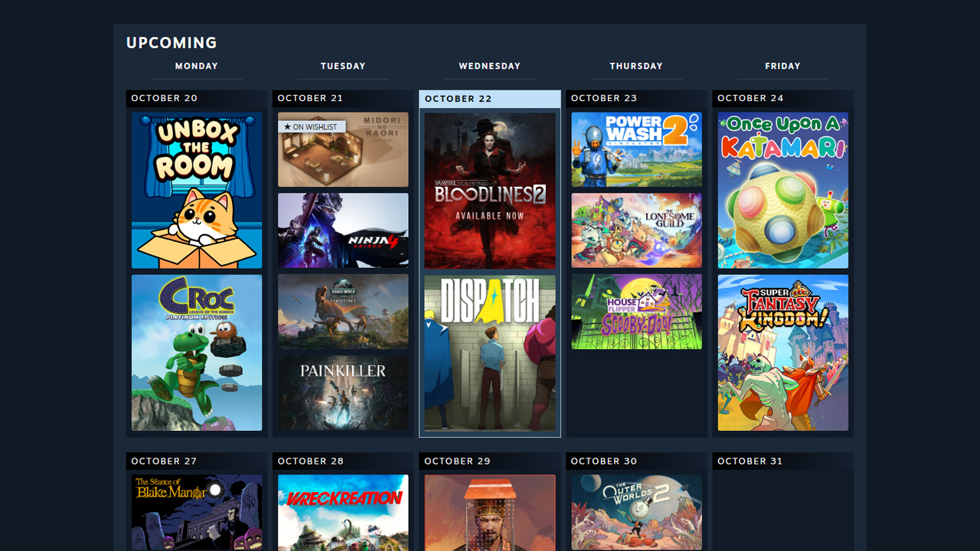Open The Outer Worlds 2 capsule

click(636, 511)
